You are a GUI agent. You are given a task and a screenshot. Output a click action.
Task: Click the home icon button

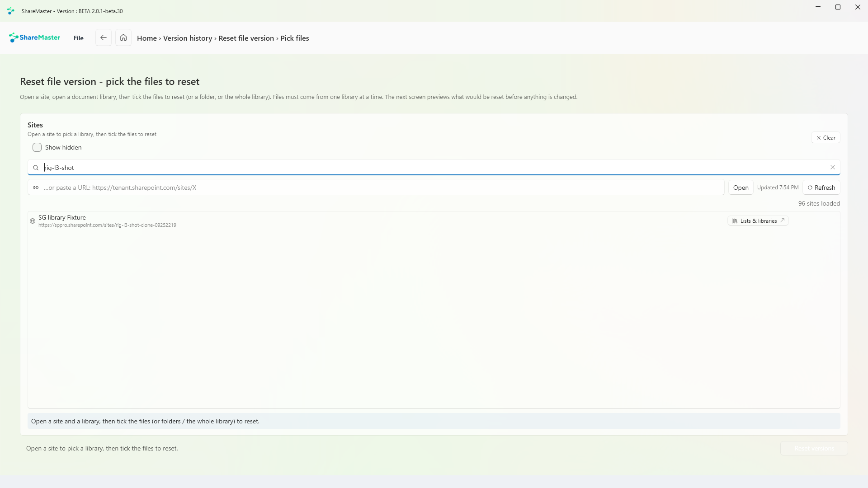click(x=123, y=38)
